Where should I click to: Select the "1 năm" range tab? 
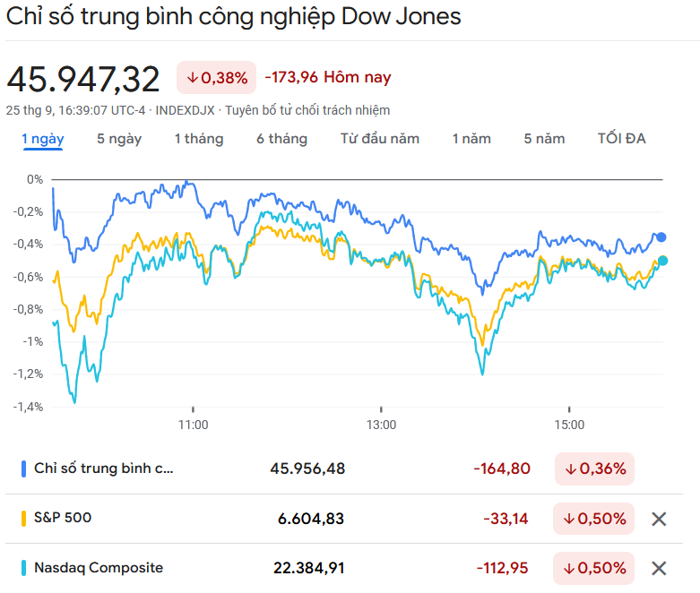pos(471,139)
